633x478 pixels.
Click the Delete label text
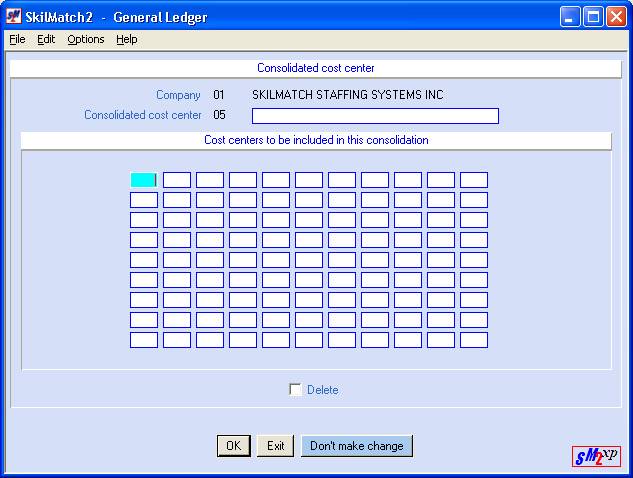(x=323, y=390)
